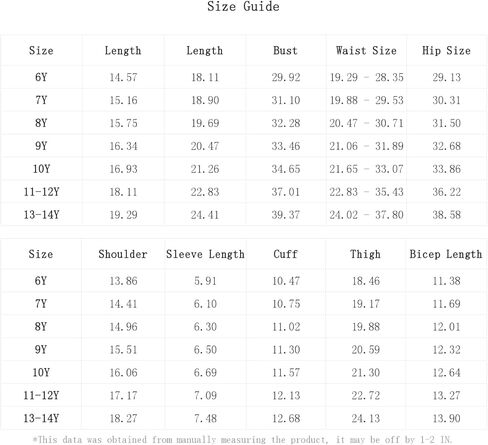Click thigh value 21.30

[366, 373]
